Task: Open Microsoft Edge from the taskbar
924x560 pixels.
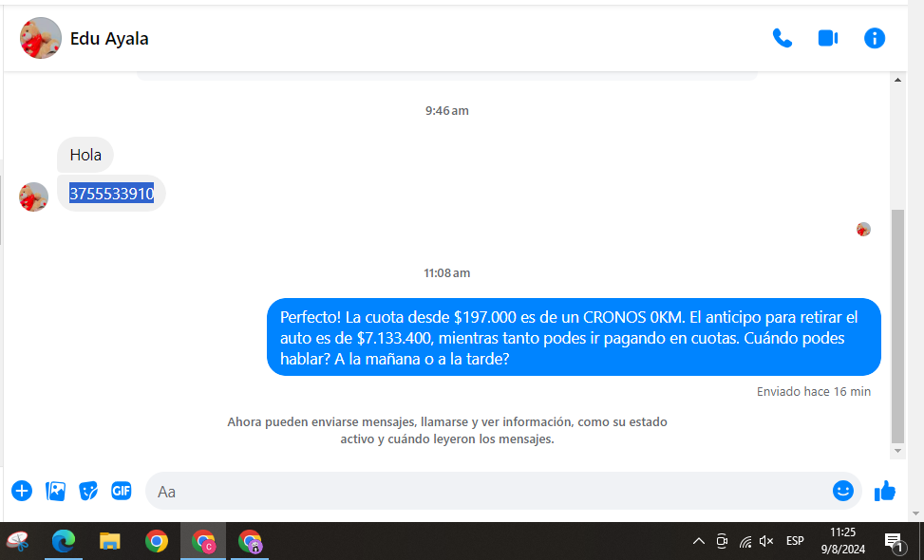Action: click(x=64, y=541)
